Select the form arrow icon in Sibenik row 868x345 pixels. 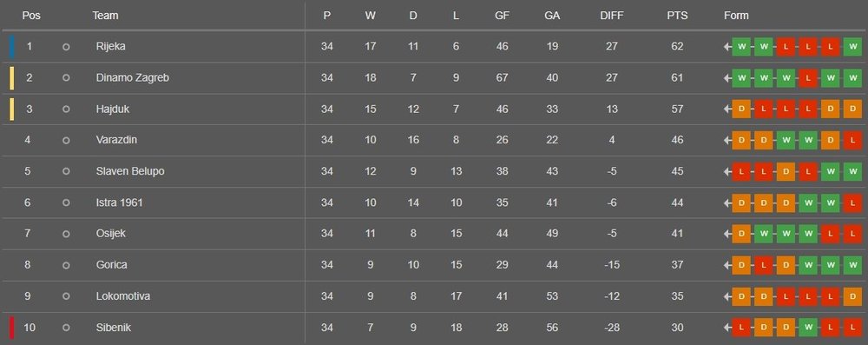pyautogui.click(x=727, y=328)
